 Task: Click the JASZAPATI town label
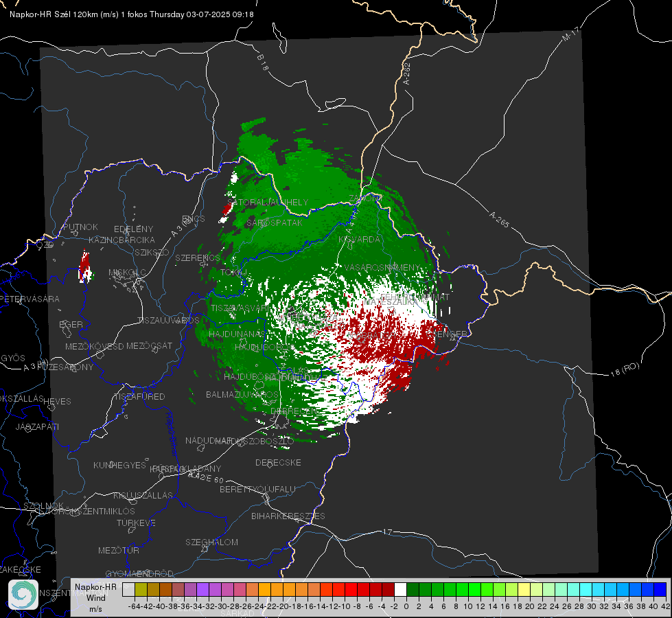point(37,426)
